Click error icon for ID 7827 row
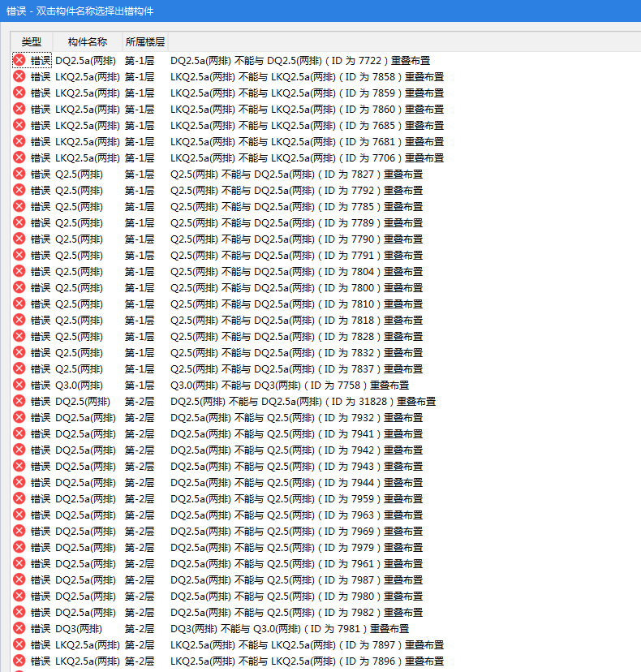This screenshot has width=641, height=672. 19,174
